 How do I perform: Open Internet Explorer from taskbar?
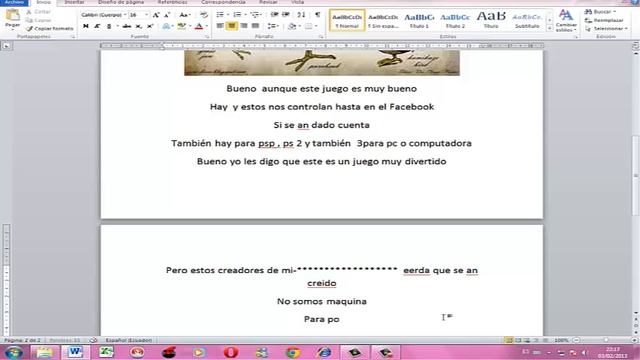[324, 352]
